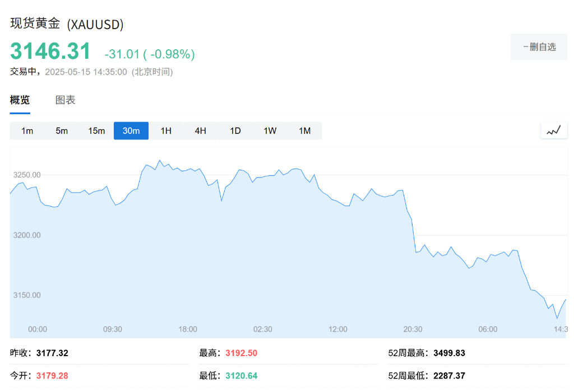This screenshot has width=574, height=392.
Task: Show the 1W weekly chart
Action: point(270,130)
